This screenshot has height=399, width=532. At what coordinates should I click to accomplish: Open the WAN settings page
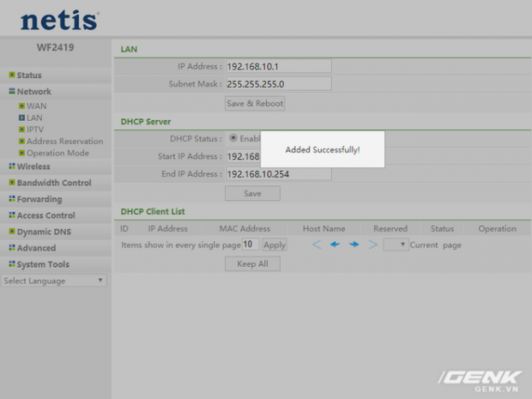click(36, 106)
